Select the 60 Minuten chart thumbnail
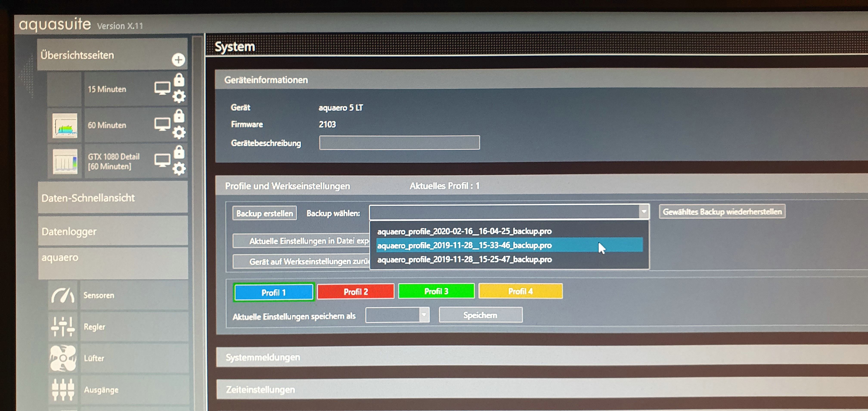Viewport: 868px width, 411px height. click(65, 125)
